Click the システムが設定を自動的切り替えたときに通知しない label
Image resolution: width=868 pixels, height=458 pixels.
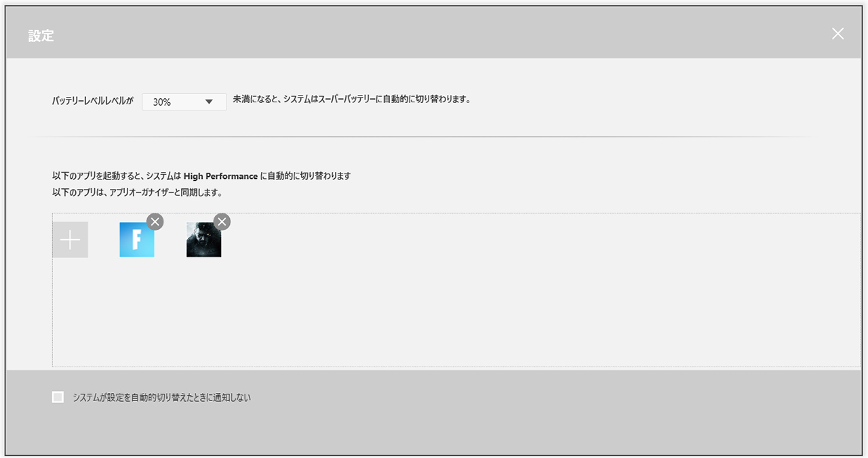161,398
